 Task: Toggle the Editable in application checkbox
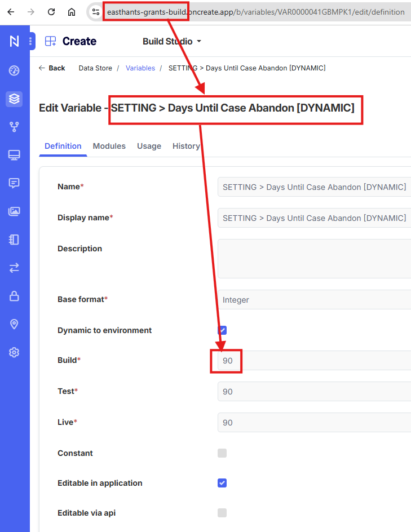(222, 483)
